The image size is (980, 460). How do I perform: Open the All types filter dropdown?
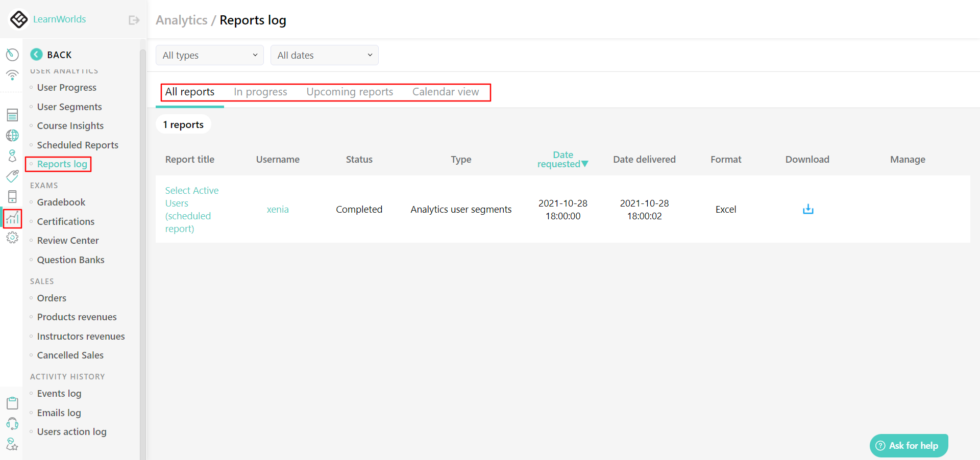click(x=209, y=55)
